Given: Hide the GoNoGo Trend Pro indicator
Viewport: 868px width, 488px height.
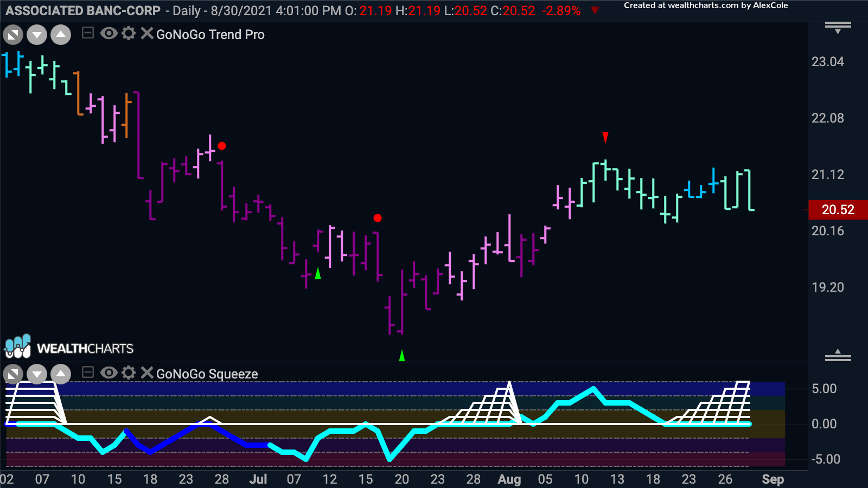Looking at the screenshot, I should point(108,34).
